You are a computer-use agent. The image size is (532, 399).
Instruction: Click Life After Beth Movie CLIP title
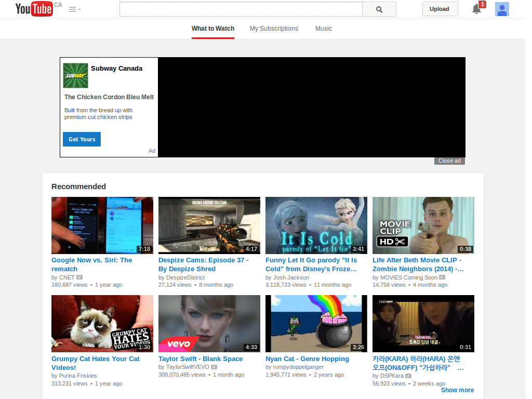pos(418,264)
